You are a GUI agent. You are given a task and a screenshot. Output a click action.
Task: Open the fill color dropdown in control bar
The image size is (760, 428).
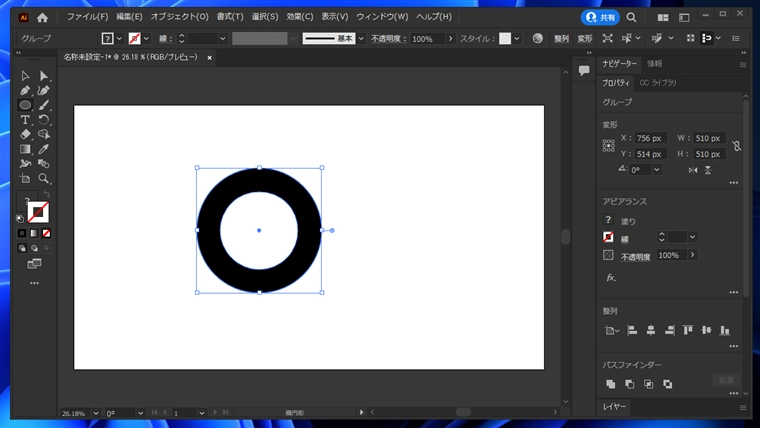tap(119, 38)
